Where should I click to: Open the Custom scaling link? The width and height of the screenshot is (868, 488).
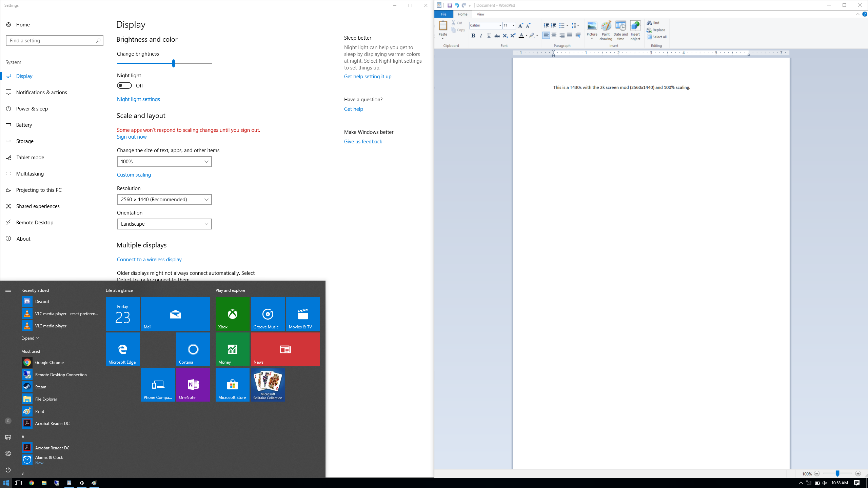click(x=134, y=175)
